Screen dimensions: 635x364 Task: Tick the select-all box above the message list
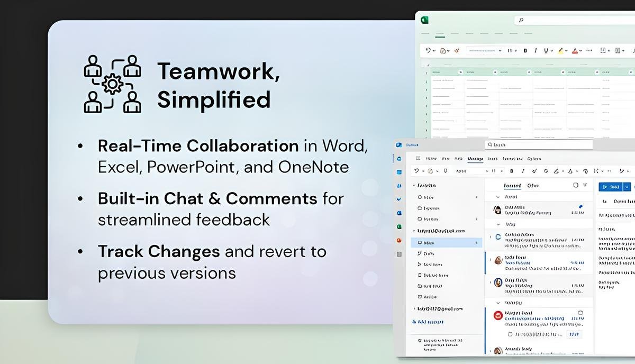coord(576,186)
